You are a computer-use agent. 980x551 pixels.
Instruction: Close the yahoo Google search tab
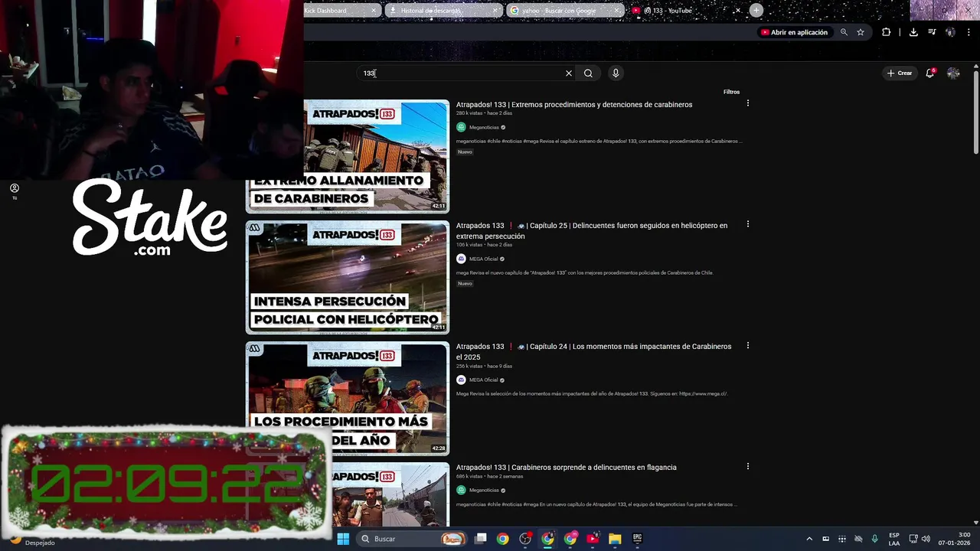point(616,11)
